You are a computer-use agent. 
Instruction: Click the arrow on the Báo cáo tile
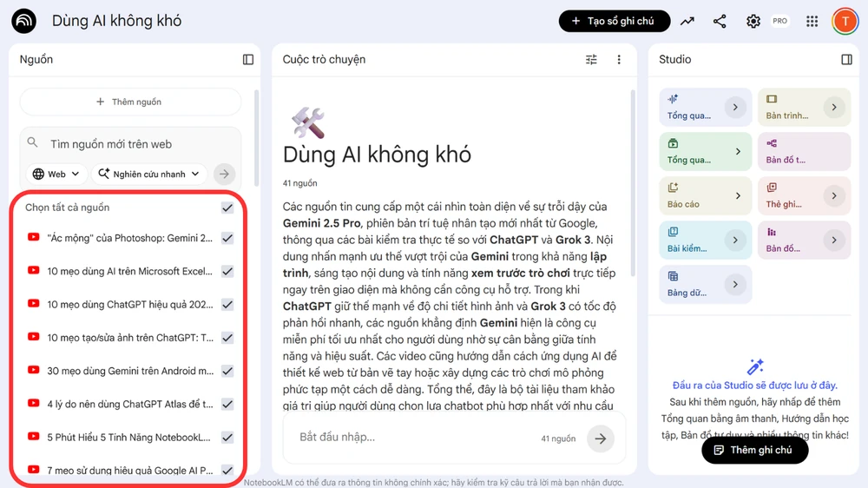point(735,196)
